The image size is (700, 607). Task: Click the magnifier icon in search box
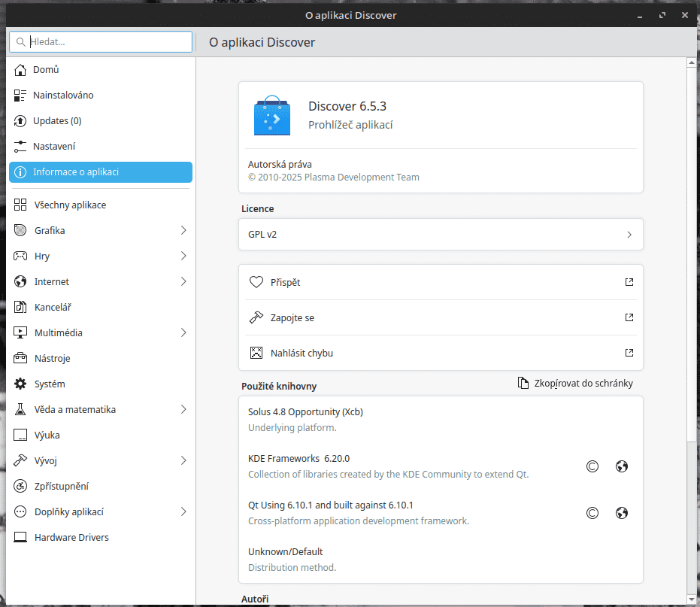20,42
